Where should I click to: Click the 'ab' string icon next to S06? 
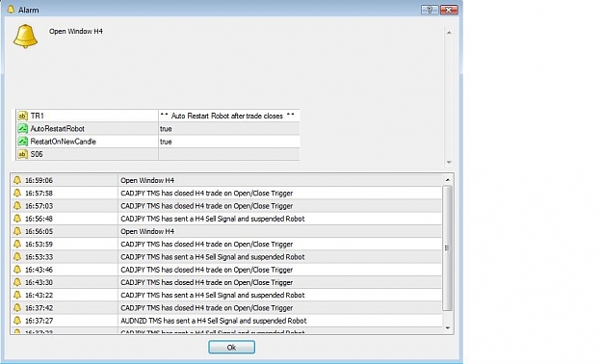(x=23, y=154)
